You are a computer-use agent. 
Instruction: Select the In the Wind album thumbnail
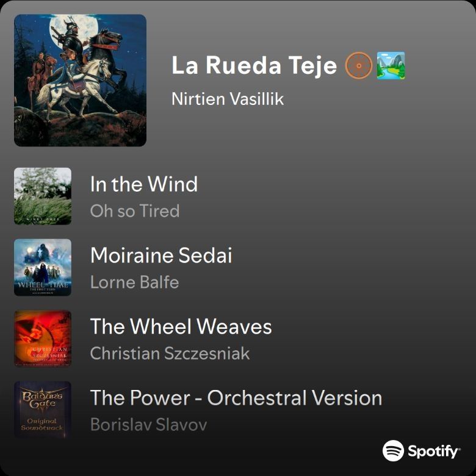coord(43,196)
